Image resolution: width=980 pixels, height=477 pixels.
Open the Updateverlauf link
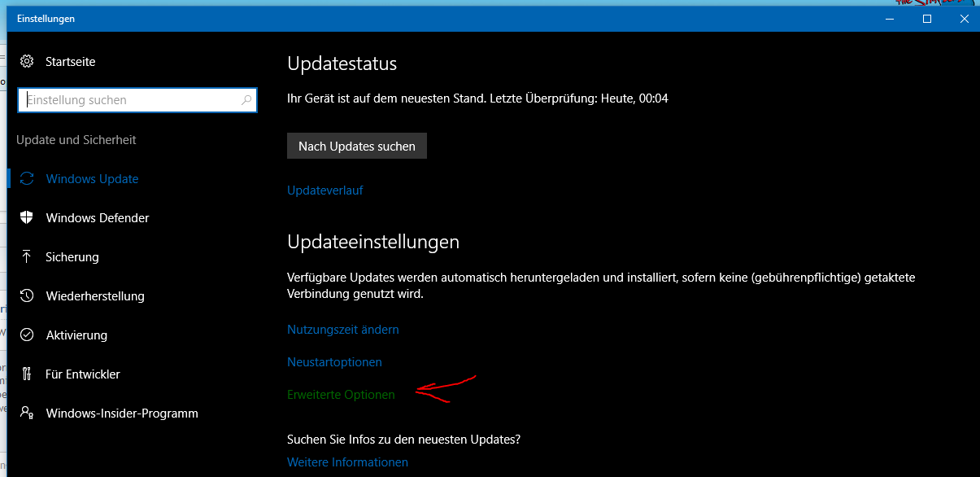click(x=325, y=190)
